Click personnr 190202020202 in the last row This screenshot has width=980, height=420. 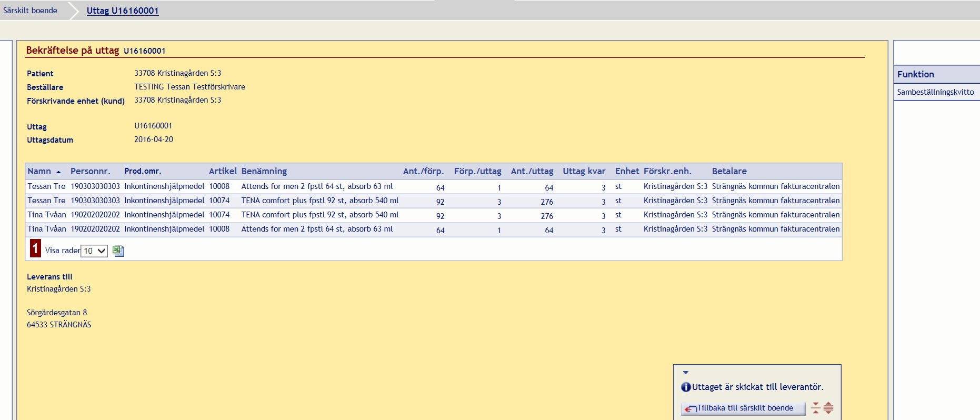95,229
